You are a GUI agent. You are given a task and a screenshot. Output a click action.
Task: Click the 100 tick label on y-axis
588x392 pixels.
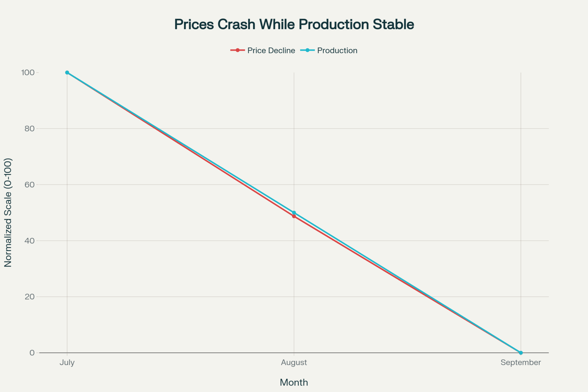28,73
